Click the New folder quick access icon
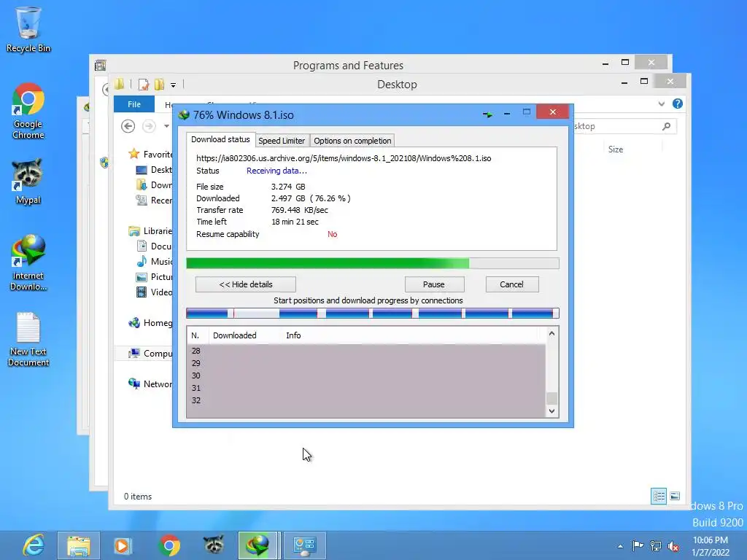 pyautogui.click(x=160, y=85)
